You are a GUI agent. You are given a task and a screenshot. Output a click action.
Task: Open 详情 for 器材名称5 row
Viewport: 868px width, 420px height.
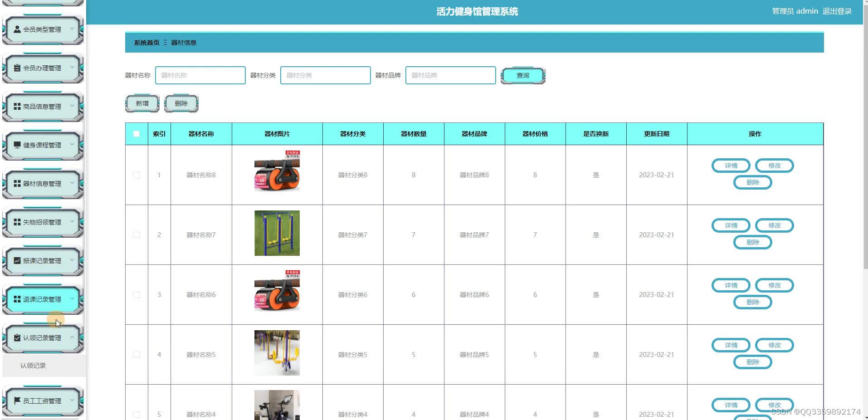tap(731, 345)
